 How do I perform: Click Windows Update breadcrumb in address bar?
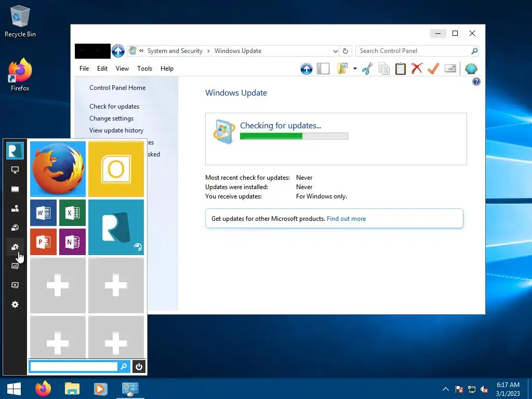[238, 51]
